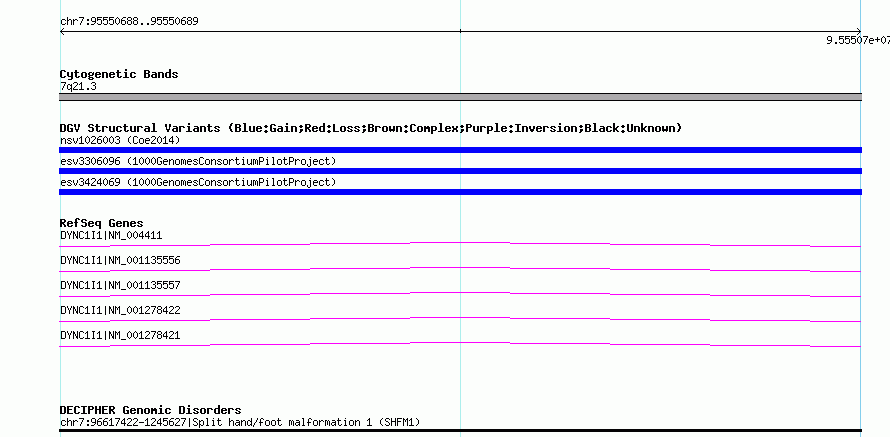This screenshot has width=890, height=437.
Task: Click the black DECIPHER disorder bar
Action: tap(460, 431)
